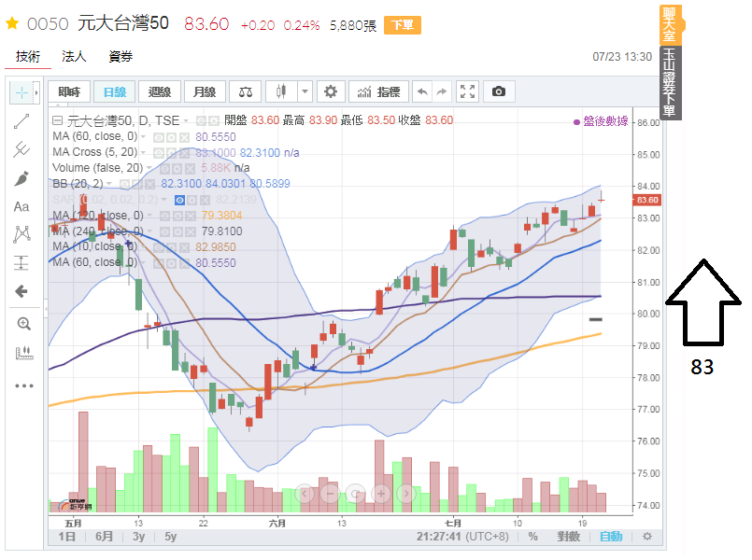Toggle visibility of the MA (120, close, 0) indicator
This screenshot has width=752, height=560.
point(164,216)
